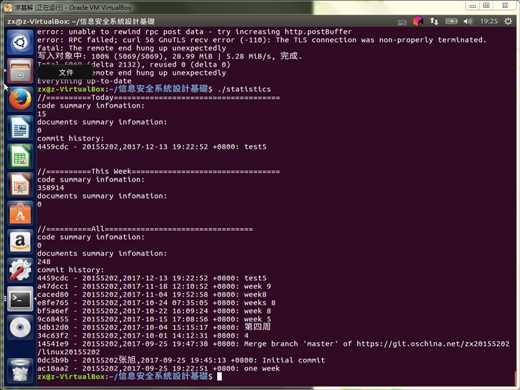Launch Firefox web browser from the dock
520x390 pixels.
20,100
